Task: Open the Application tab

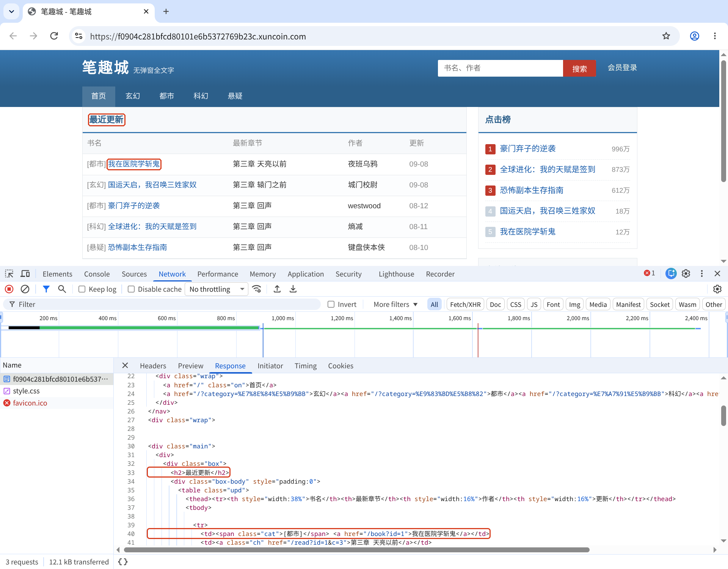Action: point(306,274)
